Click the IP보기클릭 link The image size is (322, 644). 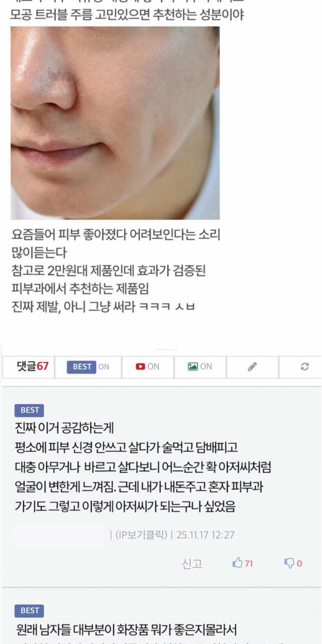[139, 535]
